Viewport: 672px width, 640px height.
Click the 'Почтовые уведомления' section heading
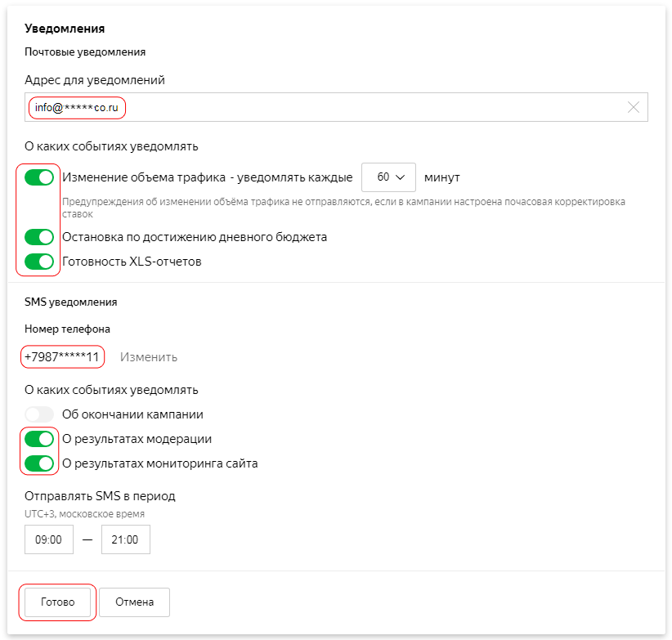pos(85,51)
